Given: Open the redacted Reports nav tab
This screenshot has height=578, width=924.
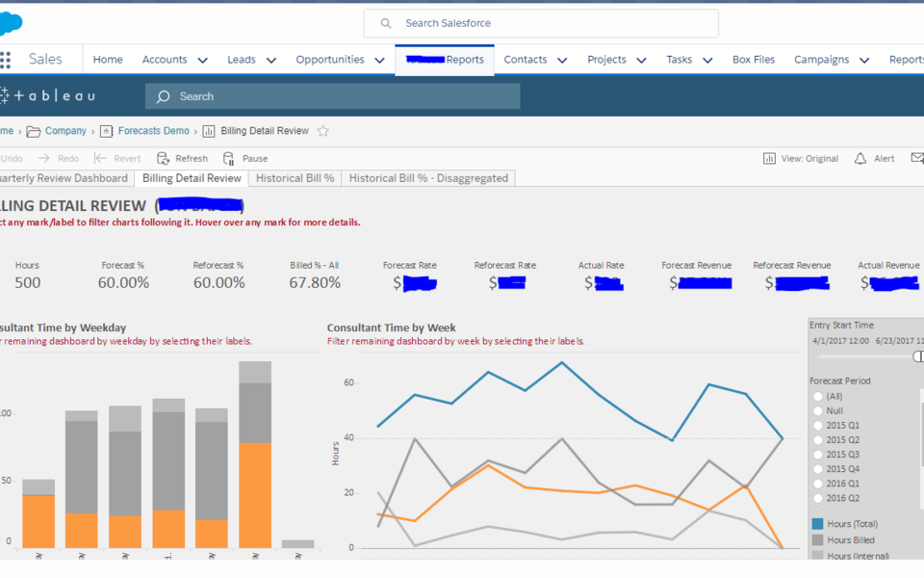Looking at the screenshot, I should pyautogui.click(x=445, y=60).
